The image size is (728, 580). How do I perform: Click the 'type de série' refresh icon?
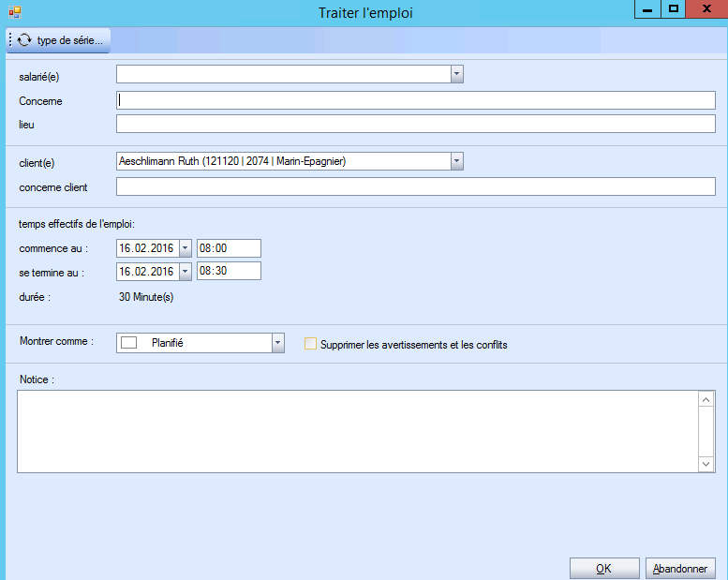point(24,41)
